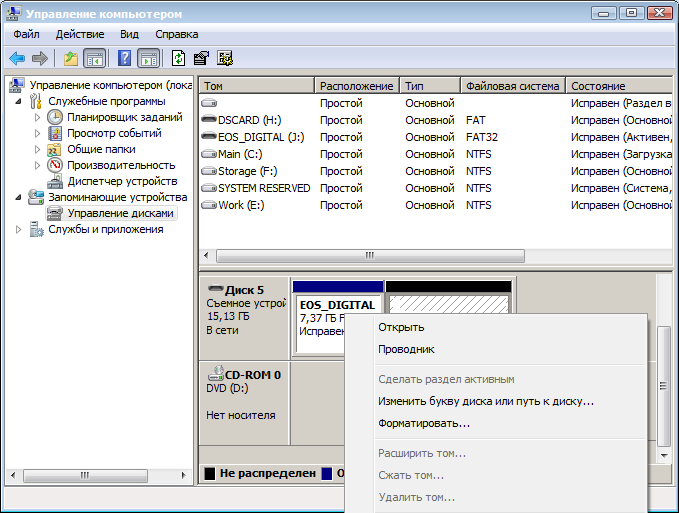Open Properties toolbar icon
Screen dimensions: 679x513
click(201, 59)
